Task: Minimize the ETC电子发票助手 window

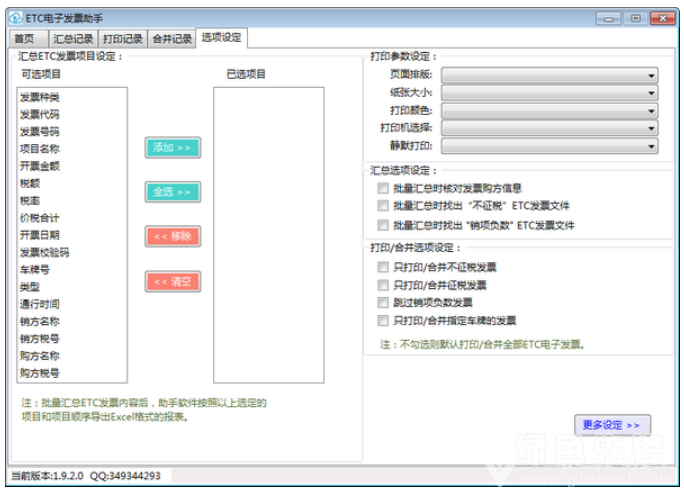Action: coord(609,19)
